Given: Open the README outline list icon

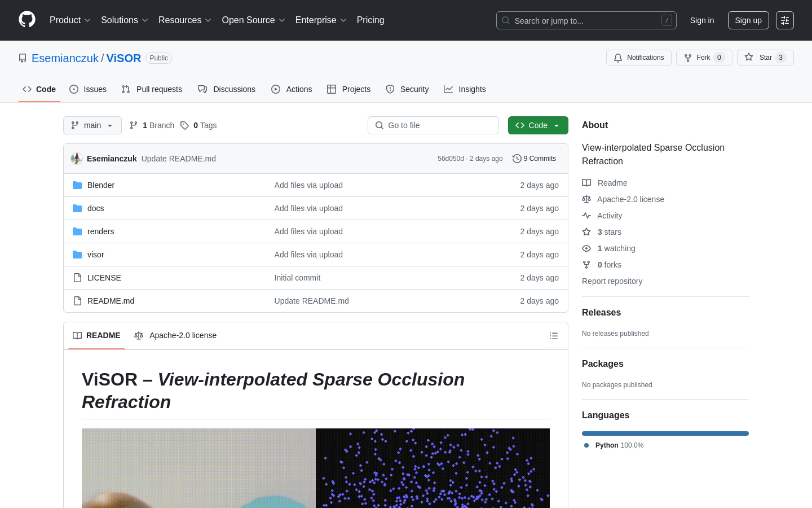Looking at the screenshot, I should click(x=554, y=336).
